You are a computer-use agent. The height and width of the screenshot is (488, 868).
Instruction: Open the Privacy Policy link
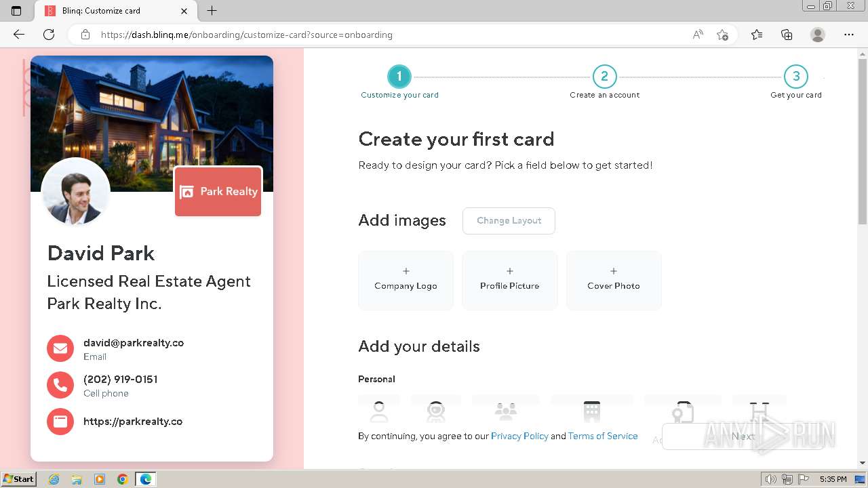pos(519,436)
